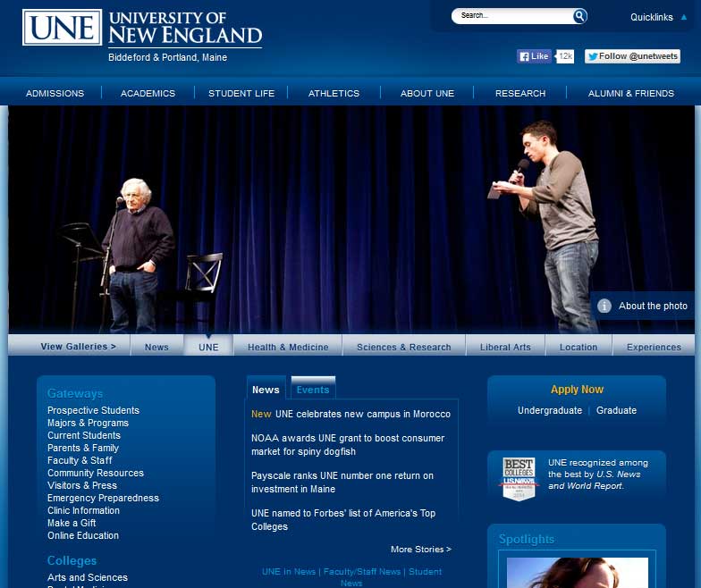Viewport: 701px width, 588px height.
Task: Open the Spotlights photo thumbnail
Action: (x=578, y=572)
